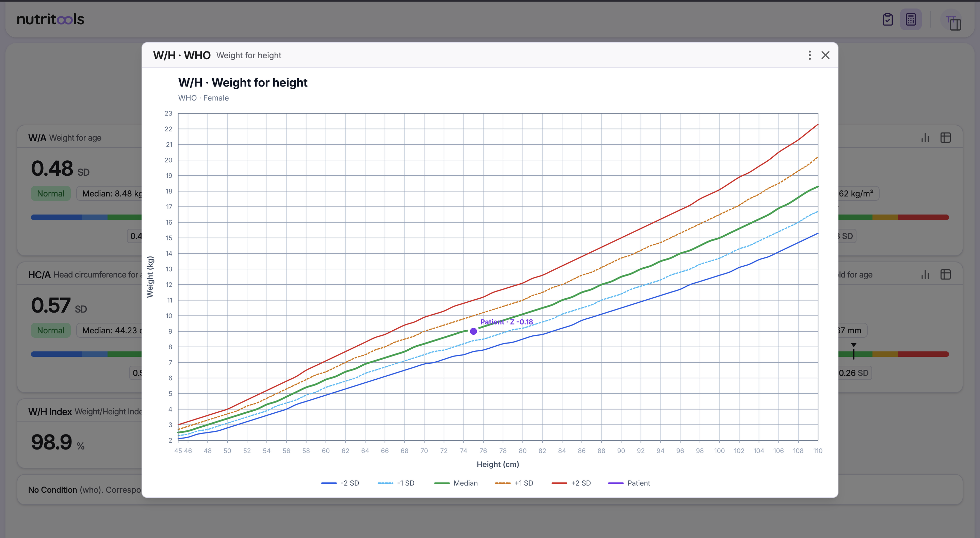Click the 'Height (cm)' axis label

click(x=497, y=464)
